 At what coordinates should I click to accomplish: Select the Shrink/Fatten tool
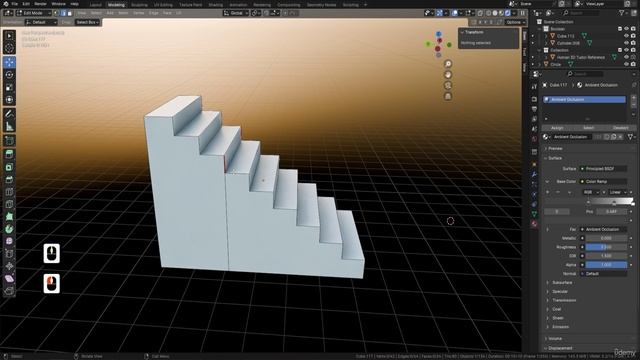9,266
